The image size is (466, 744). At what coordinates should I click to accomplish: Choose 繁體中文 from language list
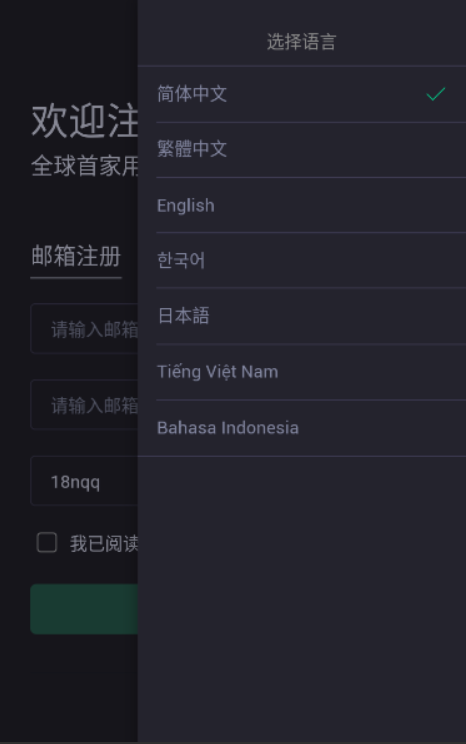click(302, 149)
